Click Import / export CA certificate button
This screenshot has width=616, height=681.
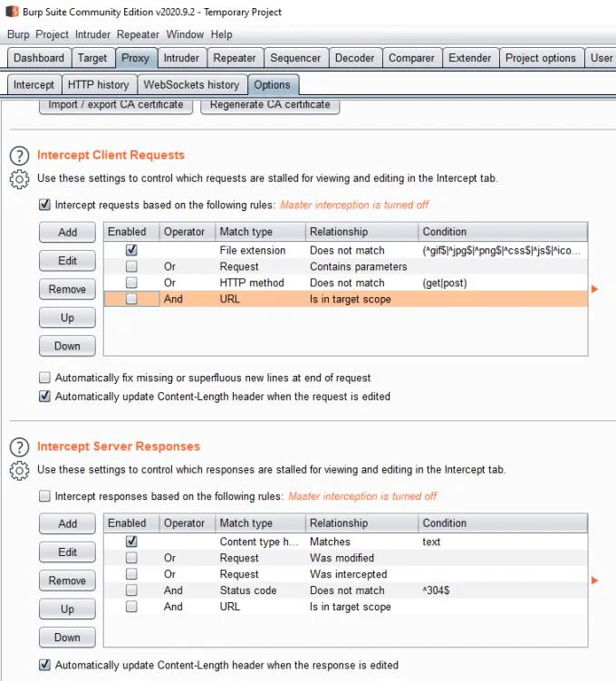pyautogui.click(x=116, y=106)
